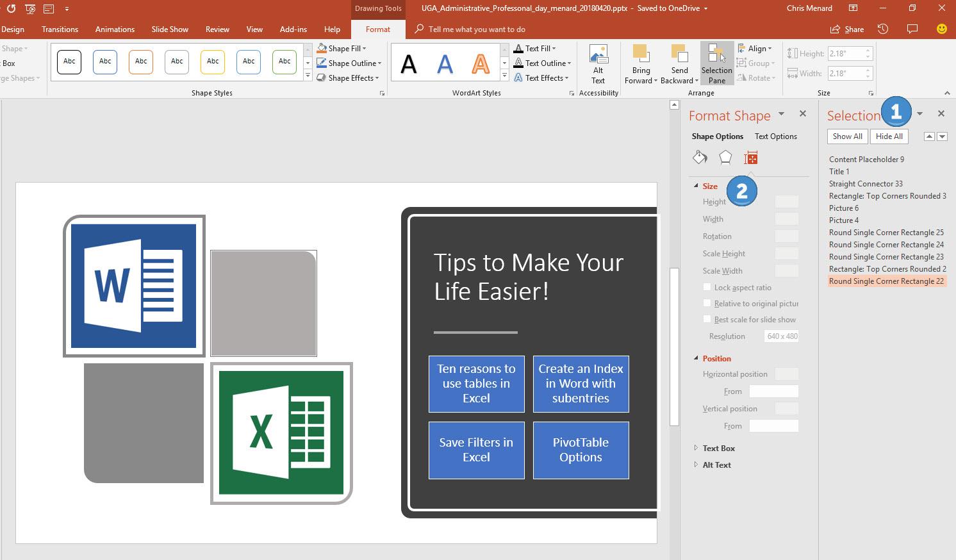Image resolution: width=956 pixels, height=560 pixels.
Task: Toggle the Selection Pane button
Action: (716, 64)
